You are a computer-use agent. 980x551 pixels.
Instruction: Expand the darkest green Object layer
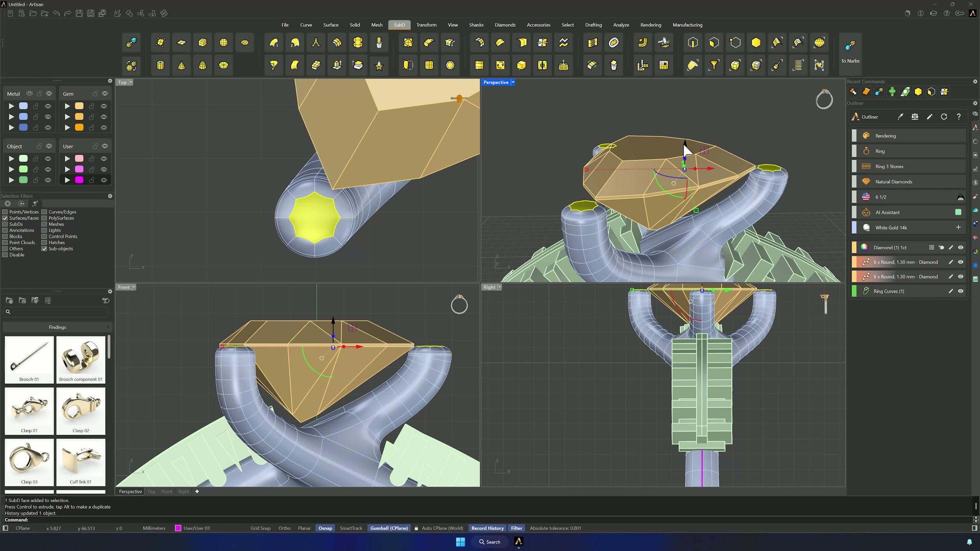11,180
